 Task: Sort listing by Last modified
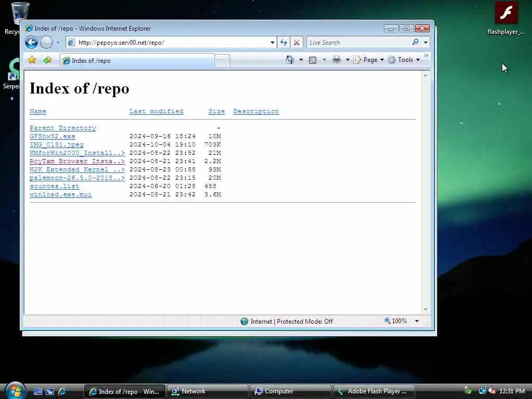tap(156, 111)
